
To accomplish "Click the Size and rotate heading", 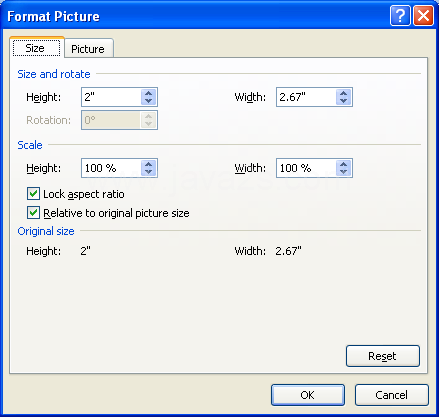I will click(54, 74).
